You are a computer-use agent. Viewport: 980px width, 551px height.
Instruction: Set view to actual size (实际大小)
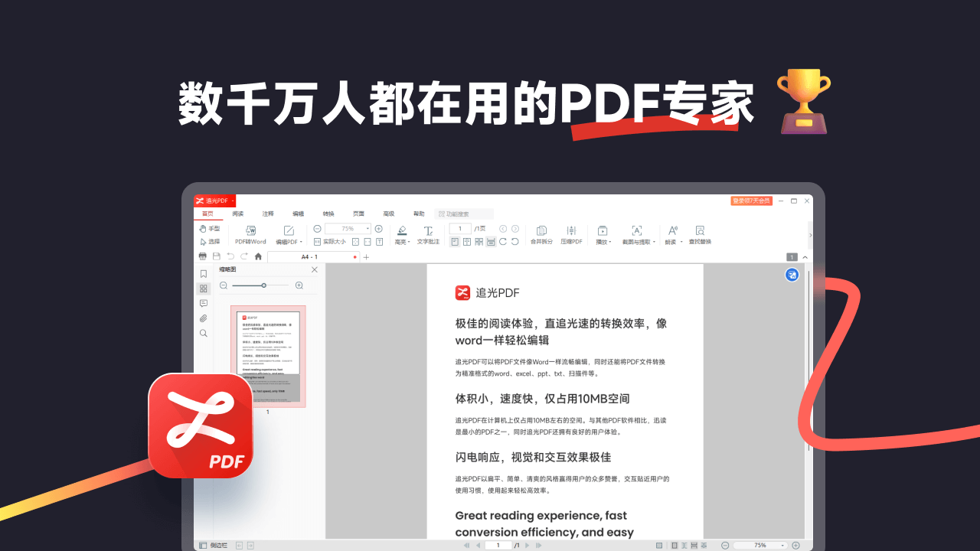click(x=330, y=242)
